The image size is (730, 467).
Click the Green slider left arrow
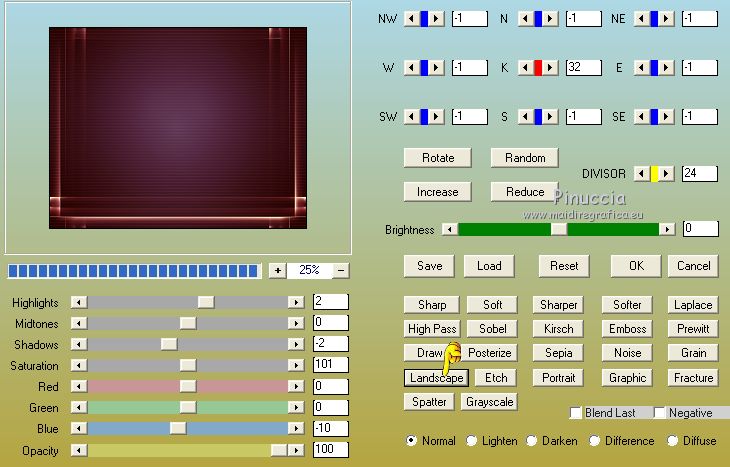[x=79, y=407]
